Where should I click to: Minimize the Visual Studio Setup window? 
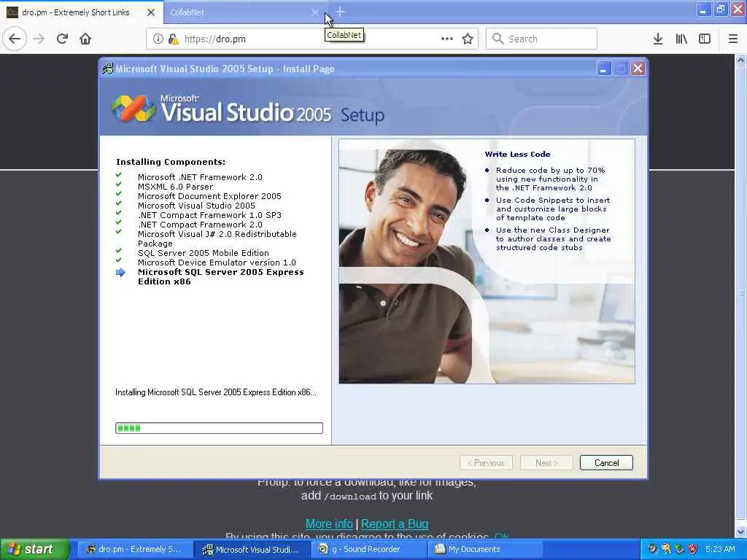click(603, 69)
